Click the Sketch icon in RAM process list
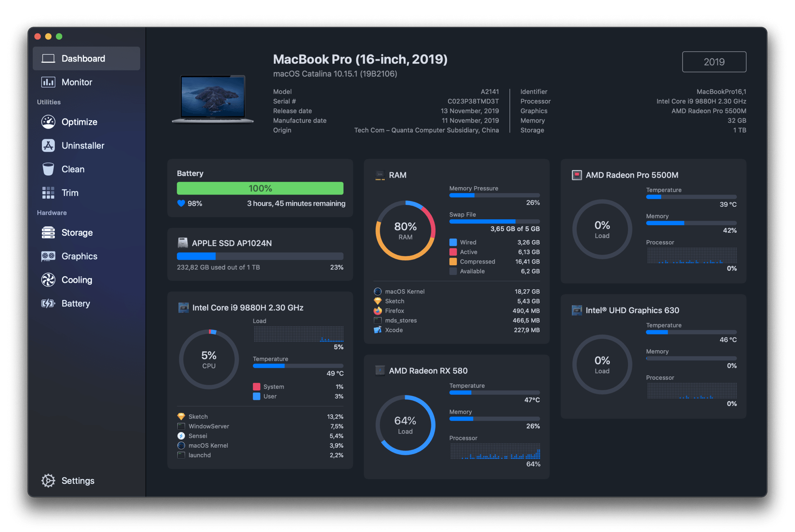 click(x=378, y=301)
